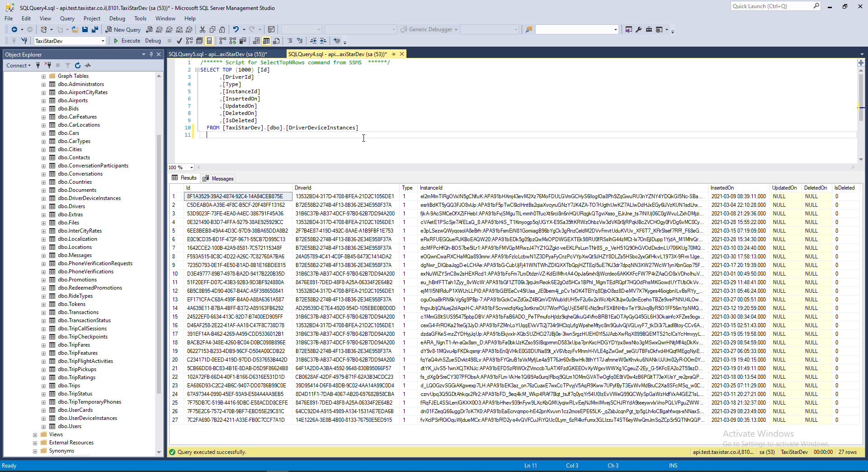Screen dimensions: 868x472
Task: Toggle IntelliSense Enabled
Action: tap(209, 41)
